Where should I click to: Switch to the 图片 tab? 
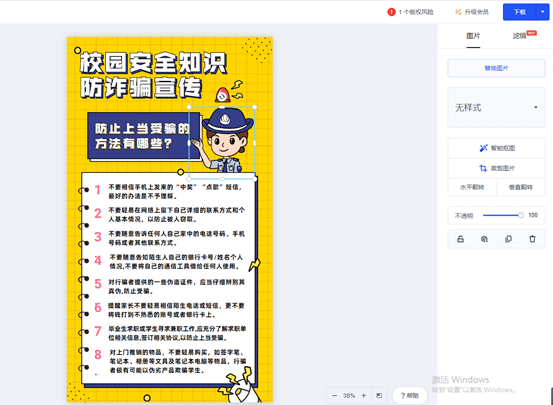point(473,36)
